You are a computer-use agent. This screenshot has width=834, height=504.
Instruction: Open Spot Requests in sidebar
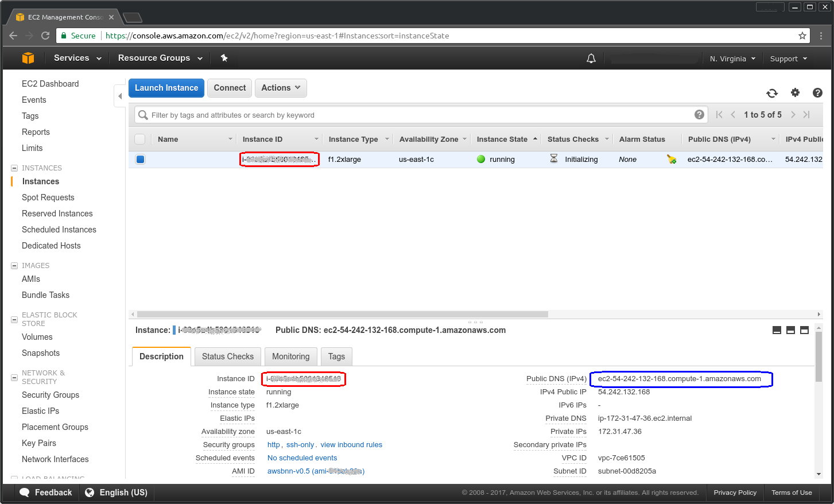48,197
